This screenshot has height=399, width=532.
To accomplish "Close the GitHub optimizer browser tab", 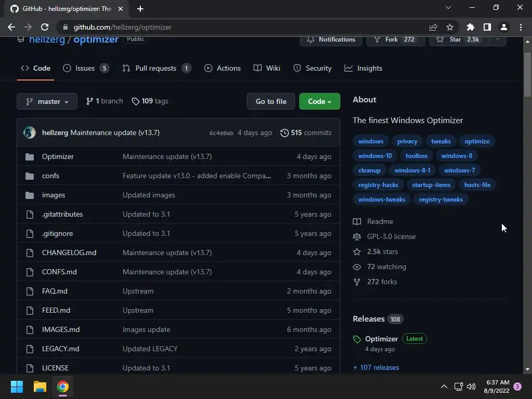I will point(121,9).
